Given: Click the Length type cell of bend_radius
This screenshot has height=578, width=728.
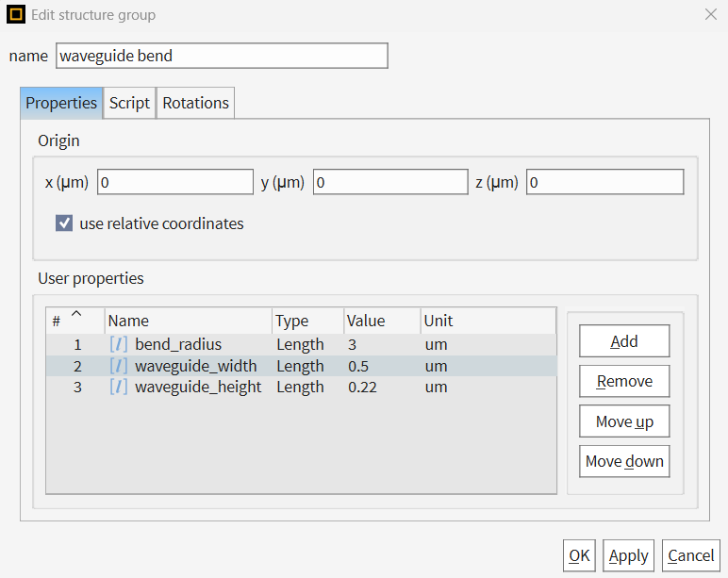Looking at the screenshot, I should pos(301,345).
